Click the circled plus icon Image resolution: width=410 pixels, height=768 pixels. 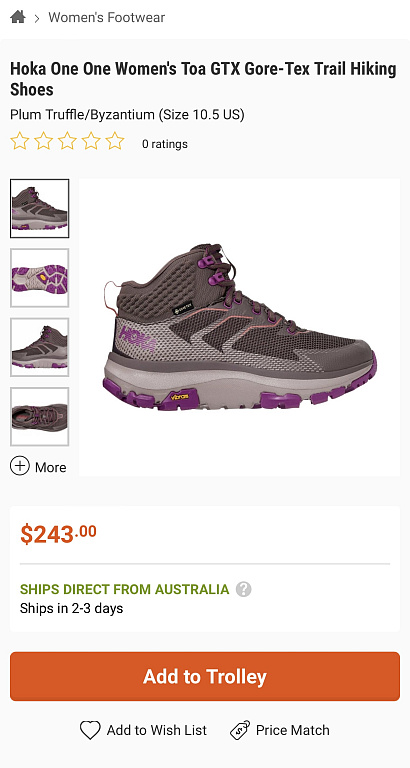[20, 466]
